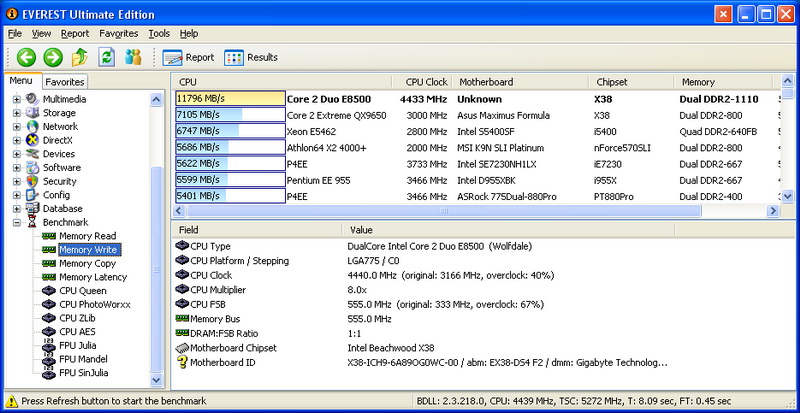Open the Report menu
The height and width of the screenshot is (413, 800).
[75, 34]
